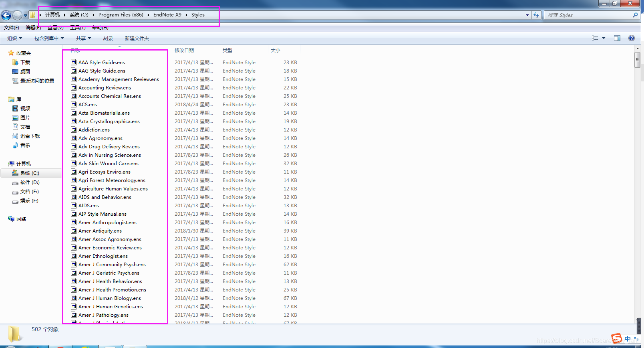Open the 共享 dropdown
644x348 pixels.
[x=84, y=38]
